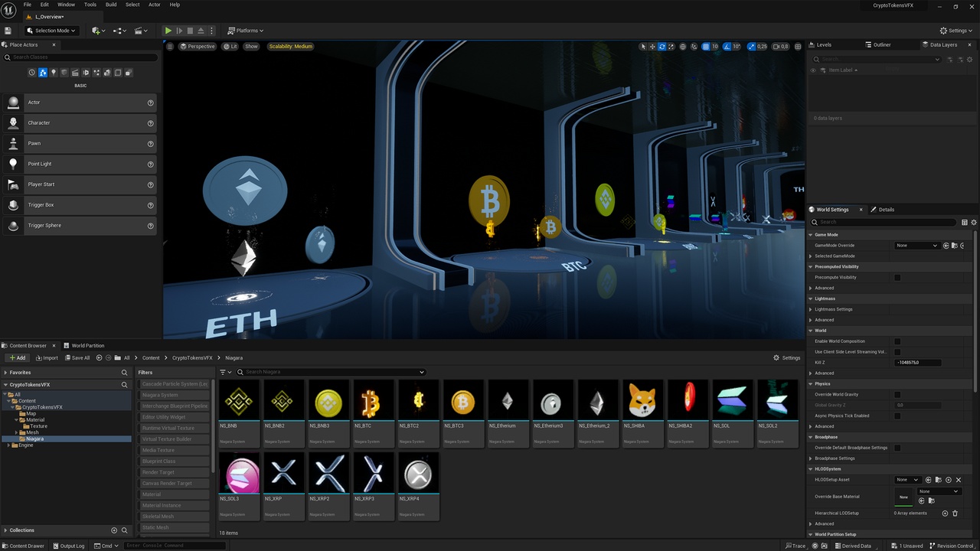Add element to Hierarchical LODSetup array
The height and width of the screenshot is (551, 980).
(945, 514)
